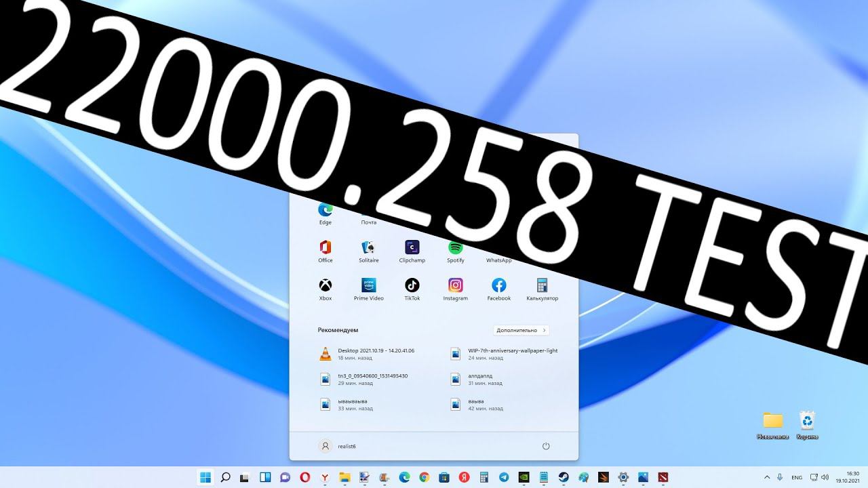Open the Chat icon on the taskbar
Image resolution: width=868 pixels, height=488 pixels.
pyautogui.click(x=285, y=477)
